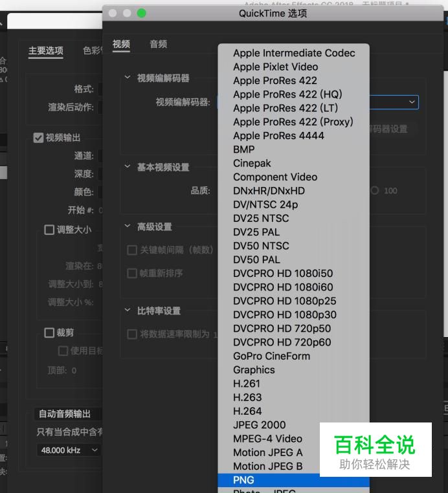Enable 调整大小 checkbox

tap(49, 230)
